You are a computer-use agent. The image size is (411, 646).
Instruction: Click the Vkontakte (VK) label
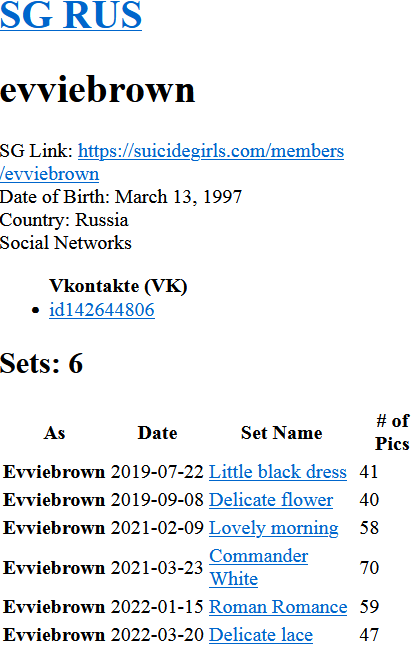pos(118,286)
